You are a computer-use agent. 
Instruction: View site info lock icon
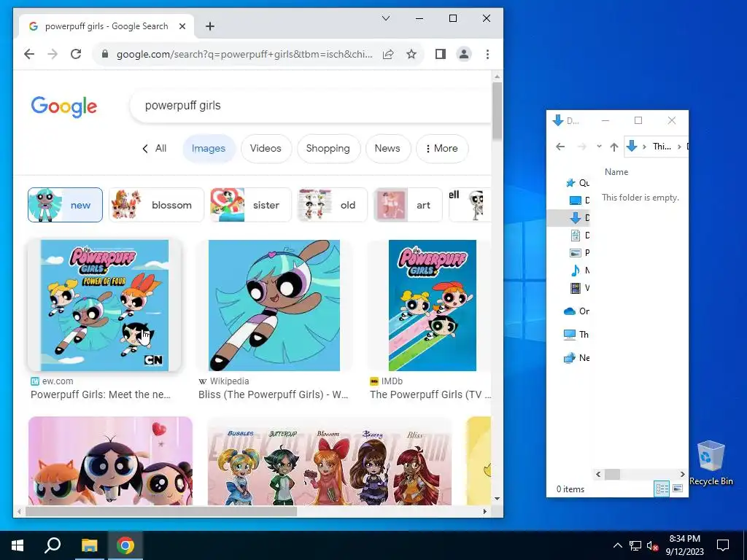pyautogui.click(x=105, y=54)
